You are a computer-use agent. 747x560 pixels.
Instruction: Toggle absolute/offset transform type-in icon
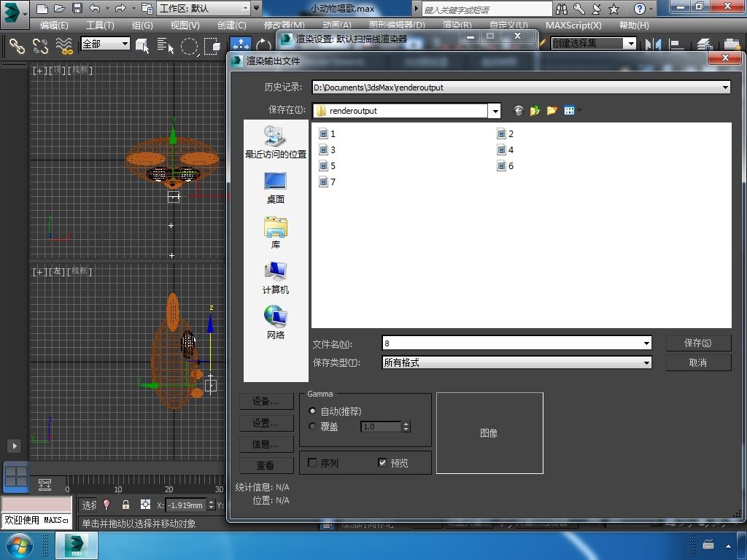point(145,505)
